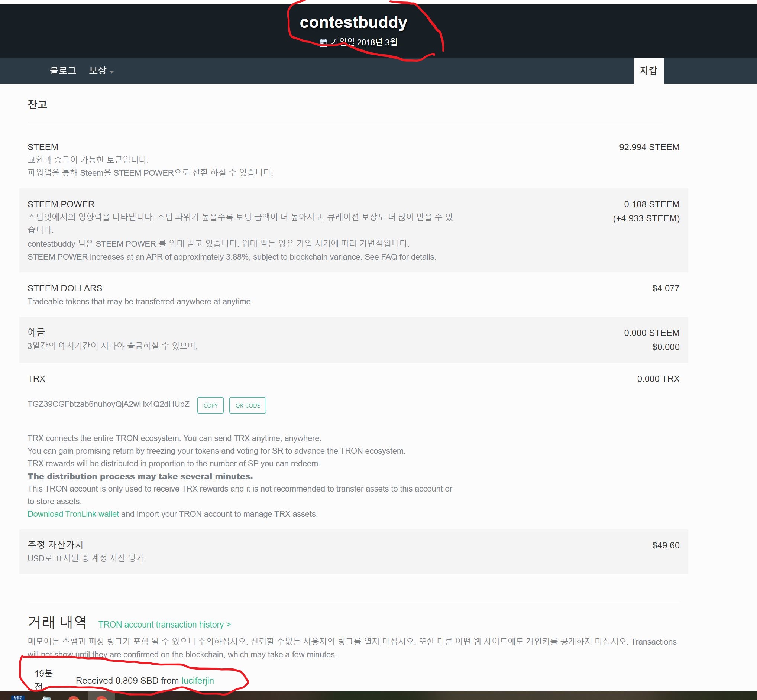The image size is (757, 700).
Task: Click the 0.000 TRX balance amount
Action: (x=658, y=379)
